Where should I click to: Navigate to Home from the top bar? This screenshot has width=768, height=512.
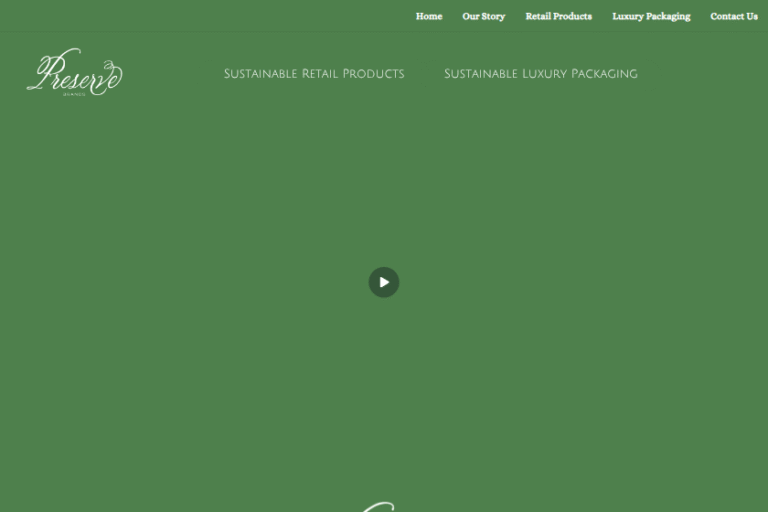429,16
